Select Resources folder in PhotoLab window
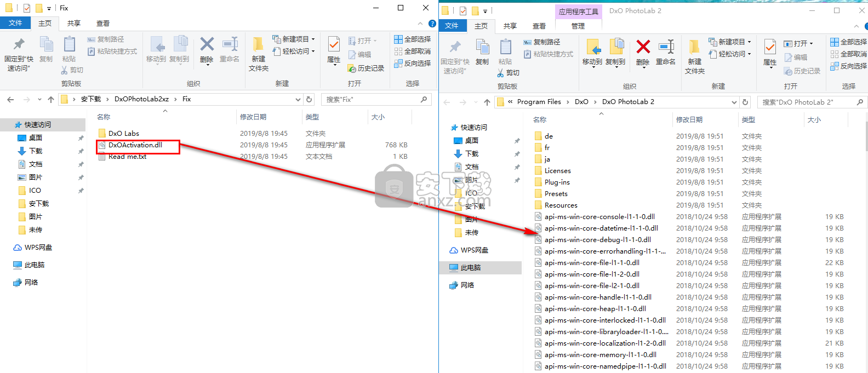868x373 pixels. (561, 205)
